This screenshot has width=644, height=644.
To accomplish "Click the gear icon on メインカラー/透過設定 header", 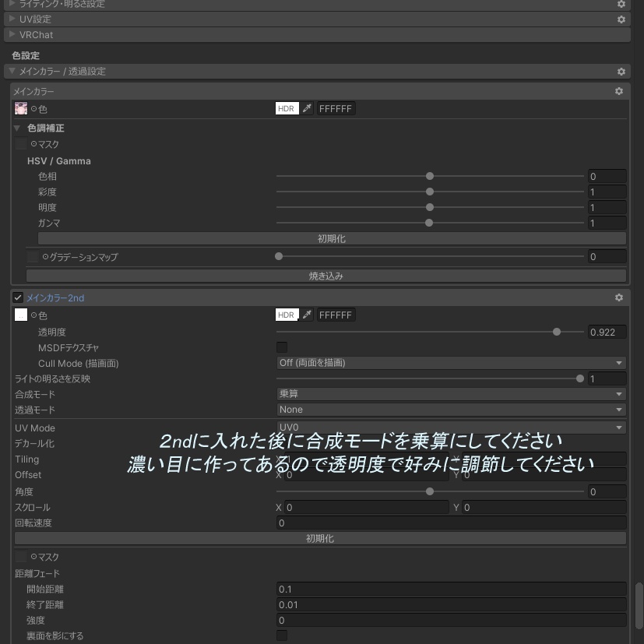I will [x=620, y=71].
